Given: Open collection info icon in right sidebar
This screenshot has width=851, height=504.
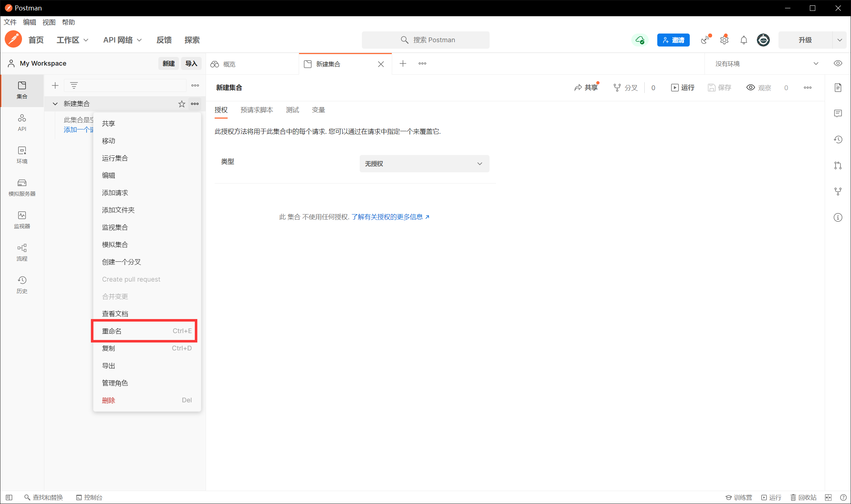Looking at the screenshot, I should [838, 217].
